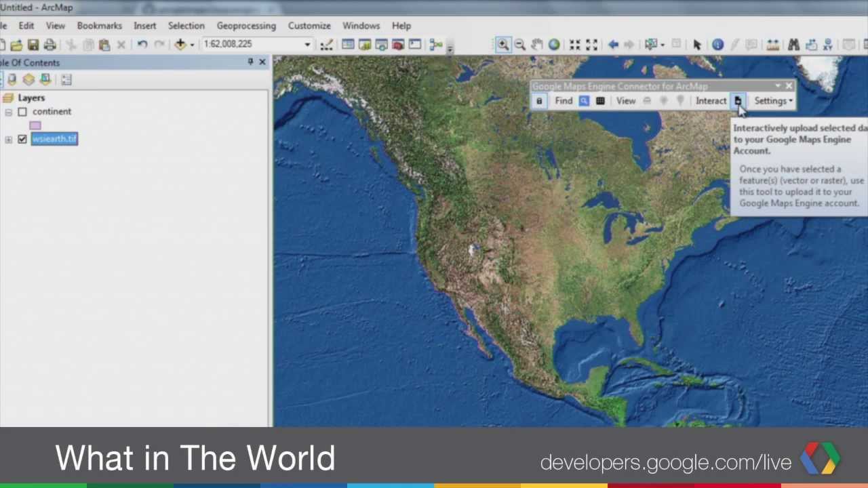Click the Layers data frame entry
868x488 pixels.
(x=31, y=98)
